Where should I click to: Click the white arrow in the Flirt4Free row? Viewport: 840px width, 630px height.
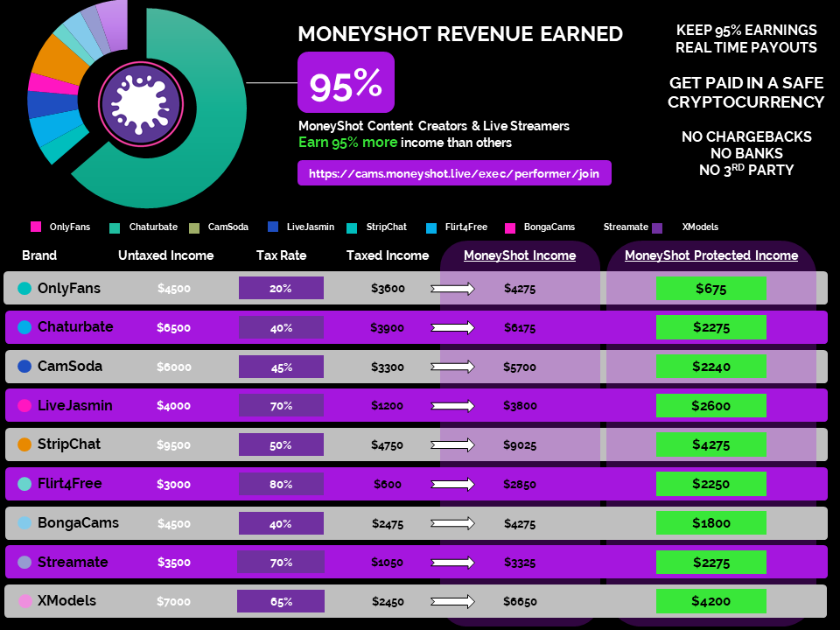(x=452, y=484)
